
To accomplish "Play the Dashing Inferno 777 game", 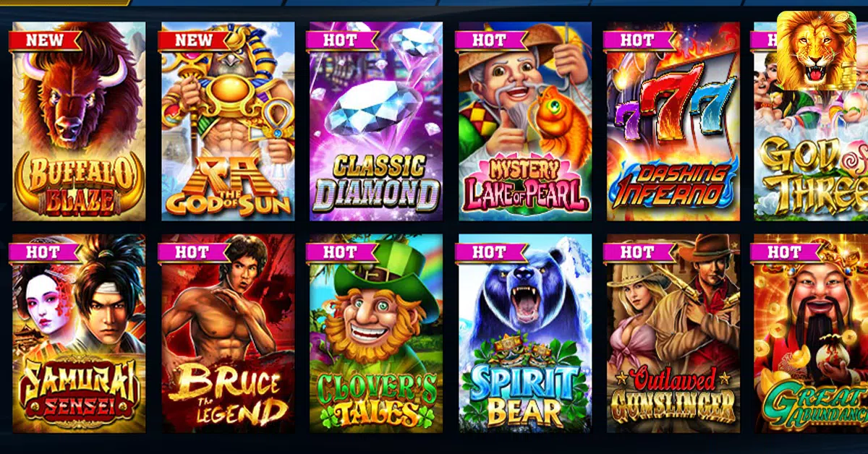I will tap(673, 121).
